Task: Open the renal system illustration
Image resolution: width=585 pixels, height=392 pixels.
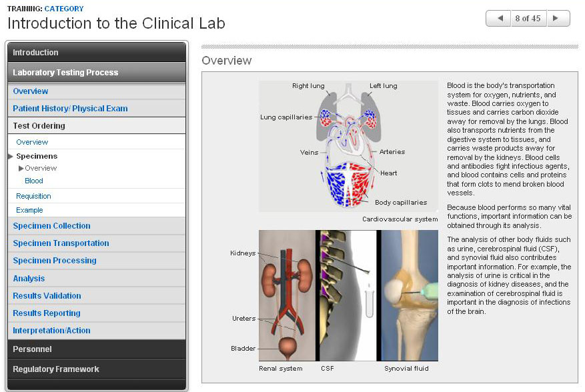Action: [287, 295]
